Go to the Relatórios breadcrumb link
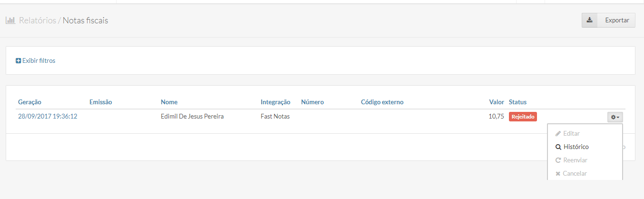This screenshot has height=199, width=644. (x=37, y=20)
